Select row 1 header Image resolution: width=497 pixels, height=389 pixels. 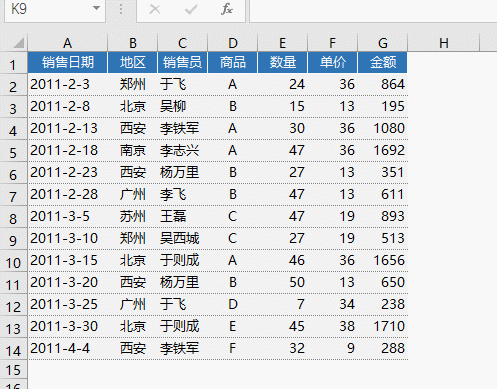point(13,63)
